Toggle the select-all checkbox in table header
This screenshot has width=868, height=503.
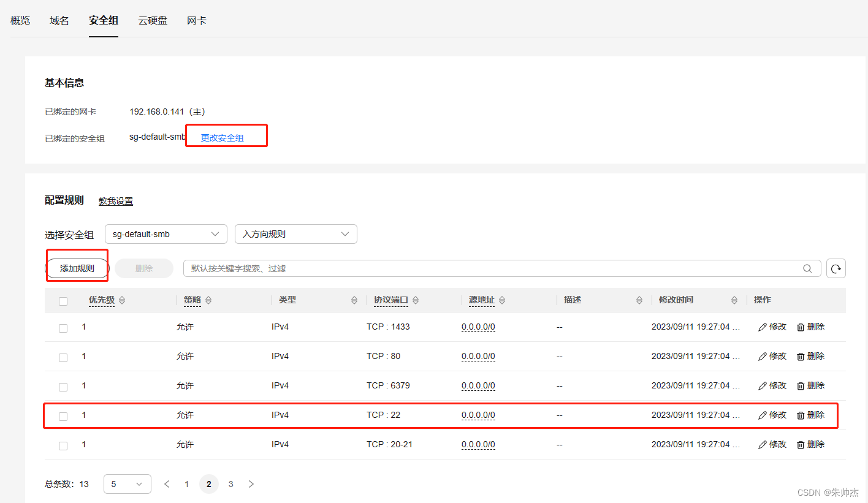click(x=63, y=301)
